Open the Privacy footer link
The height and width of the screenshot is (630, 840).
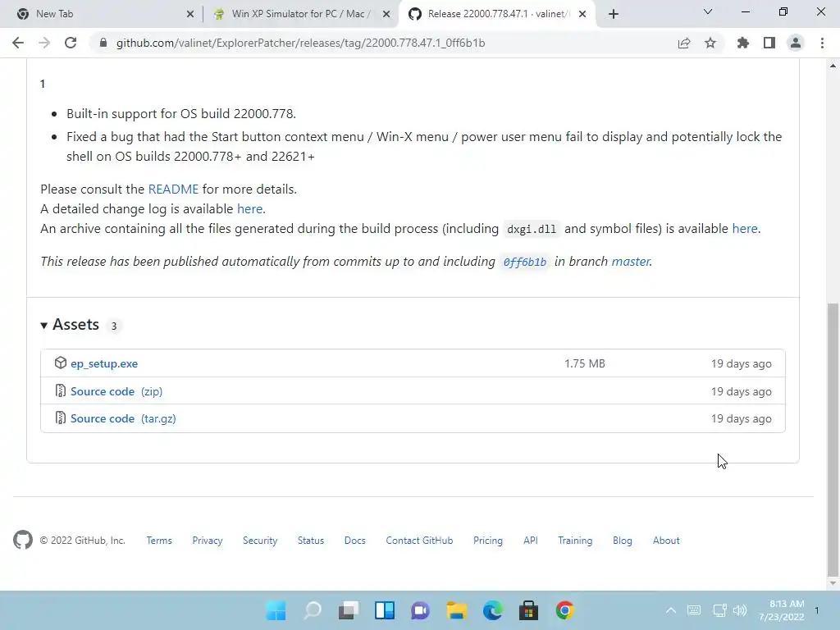tap(208, 541)
